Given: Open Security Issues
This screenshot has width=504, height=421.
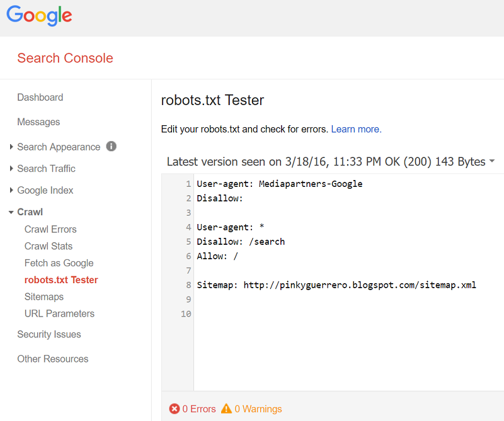Looking at the screenshot, I should tap(49, 335).
